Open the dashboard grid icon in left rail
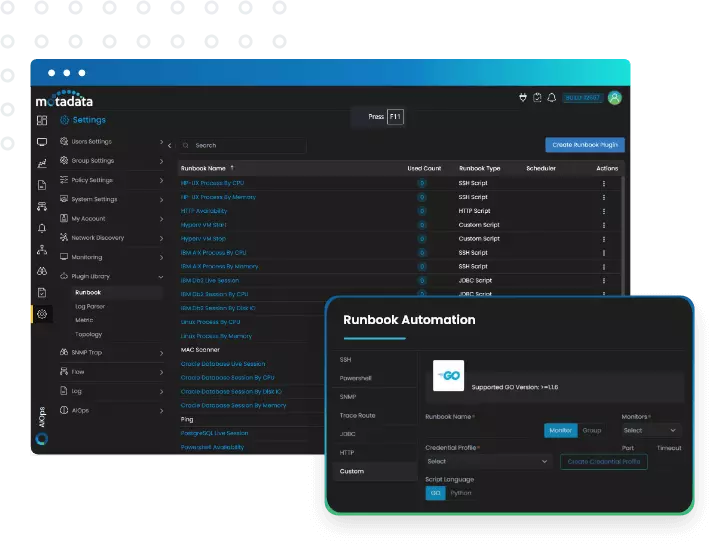 tap(42, 120)
